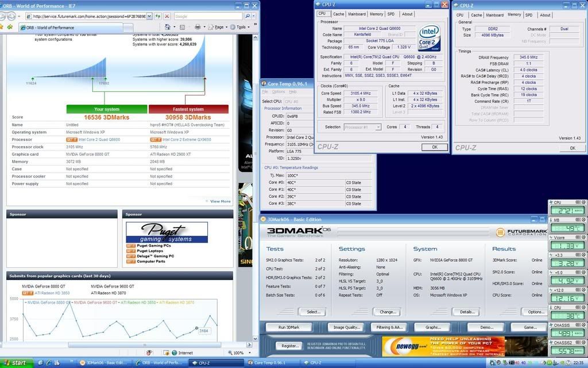Open the Select CPU dropdown in Core Temp
This screenshot has width=588, height=368.
(x=298, y=101)
